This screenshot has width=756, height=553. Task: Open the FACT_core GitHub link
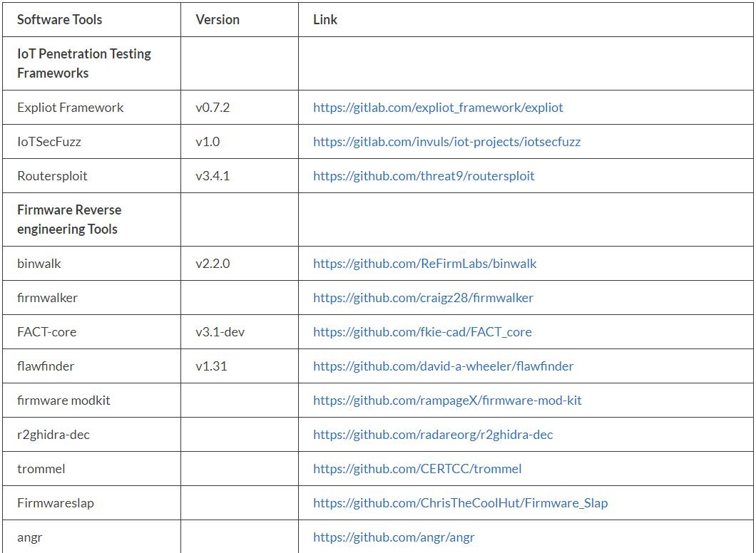pyautogui.click(x=422, y=332)
